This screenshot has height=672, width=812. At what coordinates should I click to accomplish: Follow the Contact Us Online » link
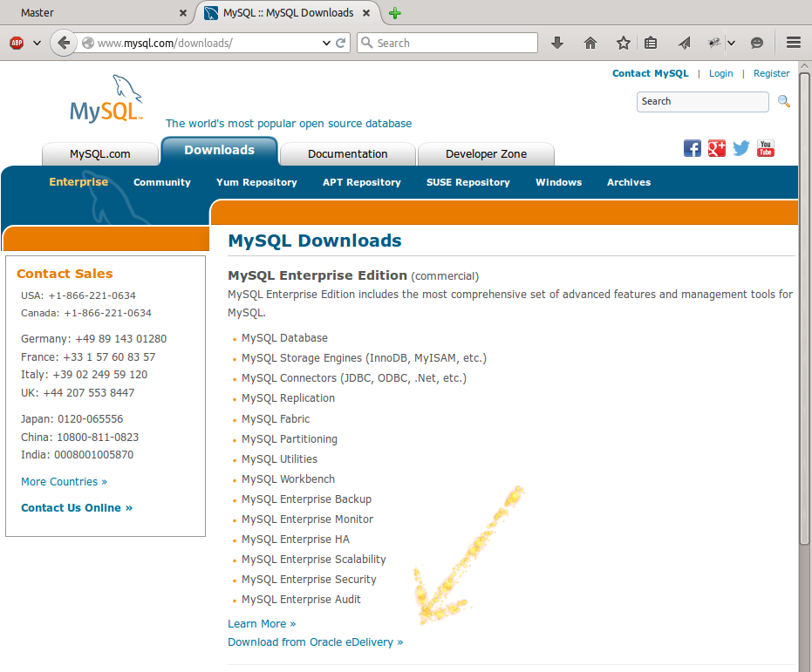coord(77,508)
